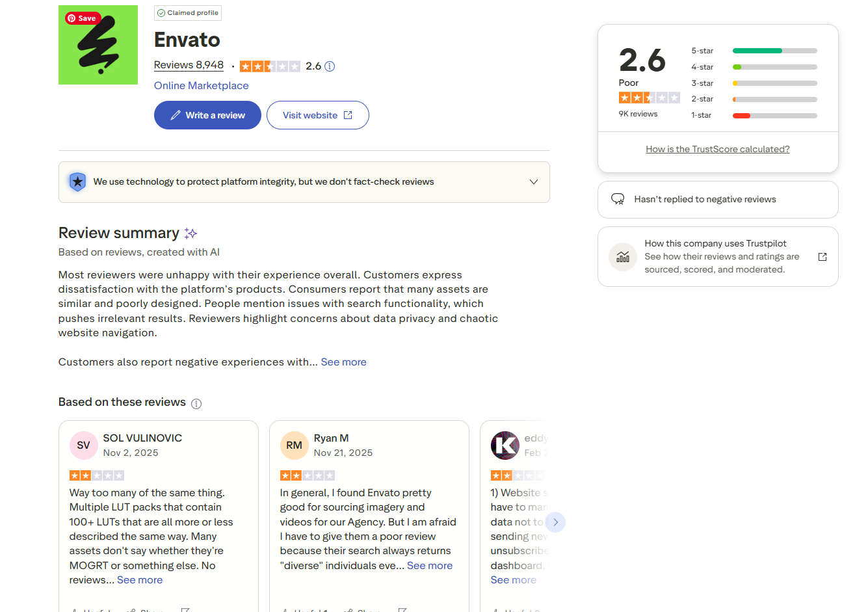Click the sparkle icon next to Review summary
The height and width of the screenshot is (612, 868).
pos(191,233)
